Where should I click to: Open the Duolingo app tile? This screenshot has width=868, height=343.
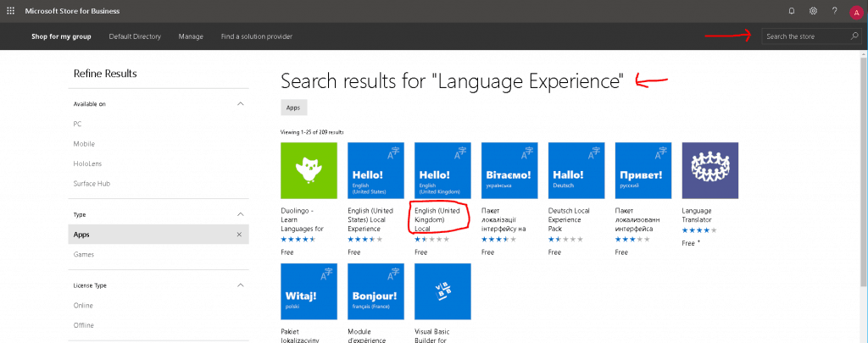point(309,170)
